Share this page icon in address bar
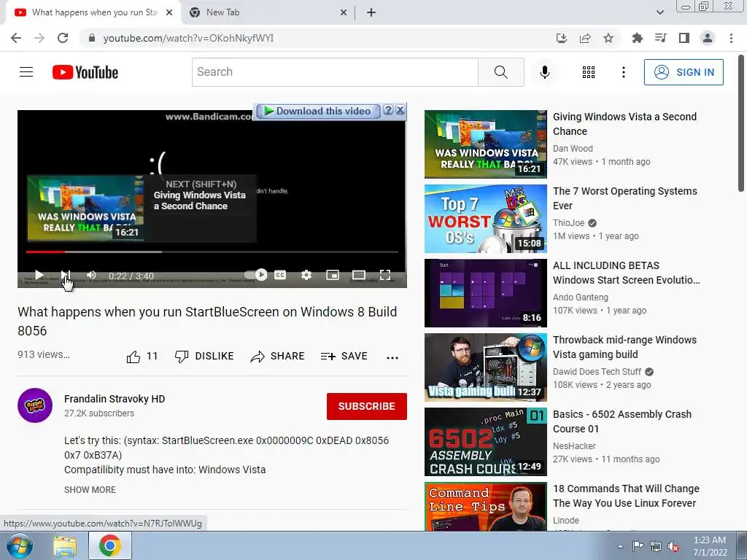This screenshot has height=560, width=747. 585,38
